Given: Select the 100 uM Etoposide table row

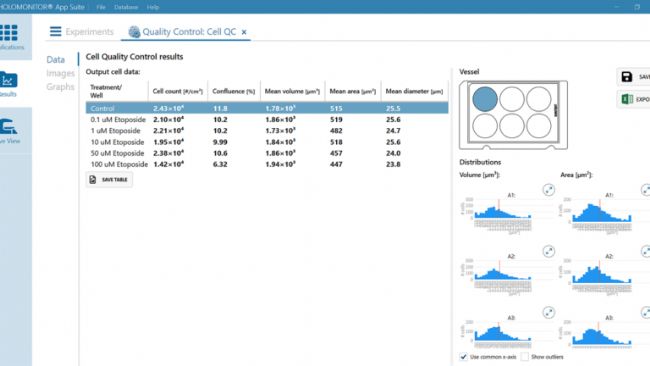Looking at the screenshot, I should (x=267, y=164).
